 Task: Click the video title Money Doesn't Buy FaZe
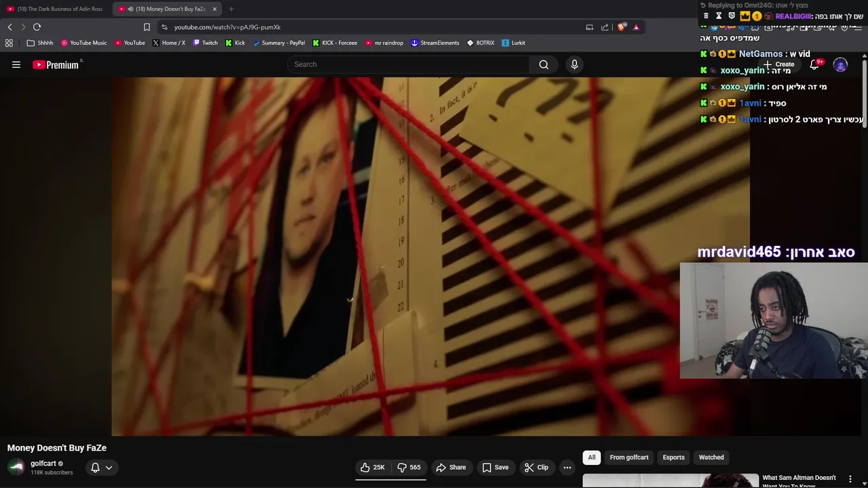coord(57,448)
